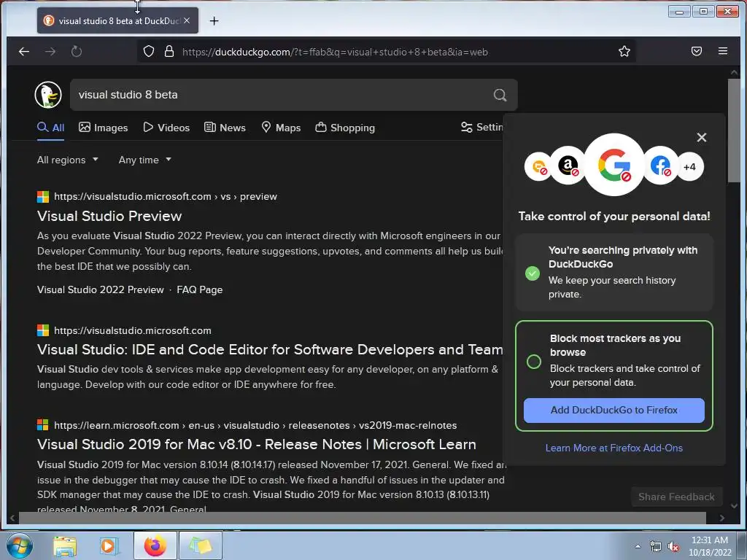Click the padlock site info icon
Image resolution: width=747 pixels, height=560 pixels.
click(169, 52)
